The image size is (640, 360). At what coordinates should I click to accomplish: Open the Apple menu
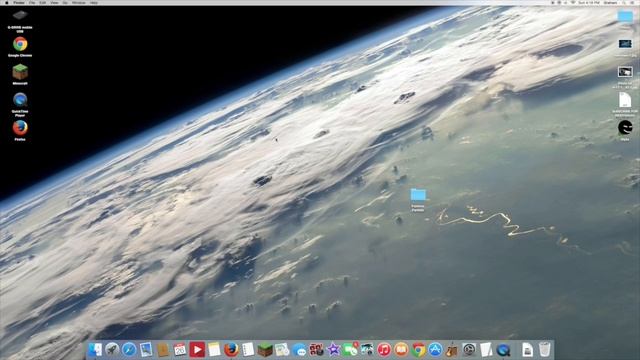click(x=7, y=2)
